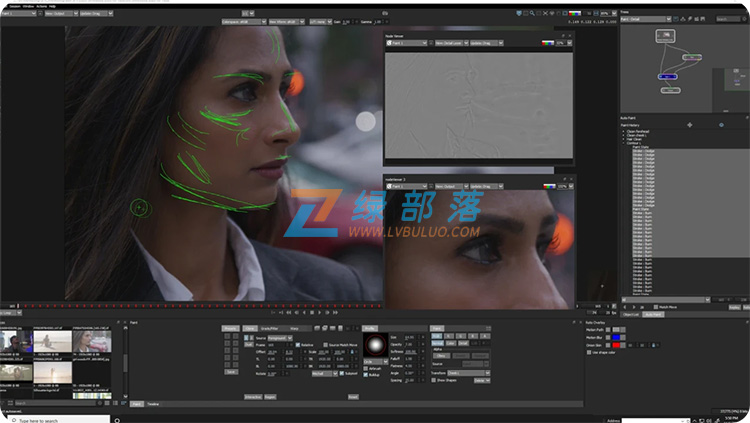The image size is (750, 423).
Task: Click the Cortana circle icon on the taskbar
Action: pyautogui.click(x=117, y=420)
